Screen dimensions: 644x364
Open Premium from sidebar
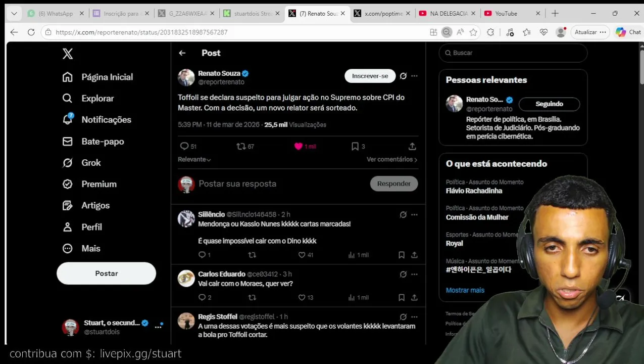[89, 184]
